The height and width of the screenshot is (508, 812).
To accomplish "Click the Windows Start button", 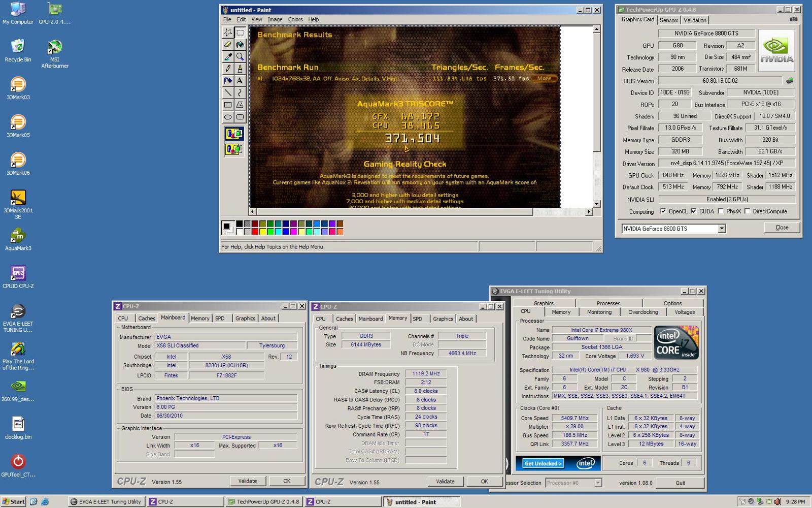I will pyautogui.click(x=13, y=501).
